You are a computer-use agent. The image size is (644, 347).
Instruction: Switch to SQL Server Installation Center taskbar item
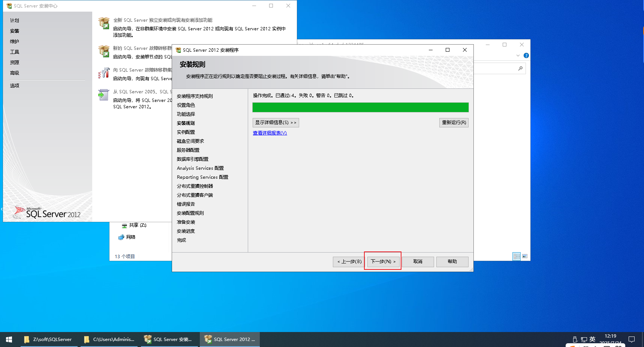point(169,340)
